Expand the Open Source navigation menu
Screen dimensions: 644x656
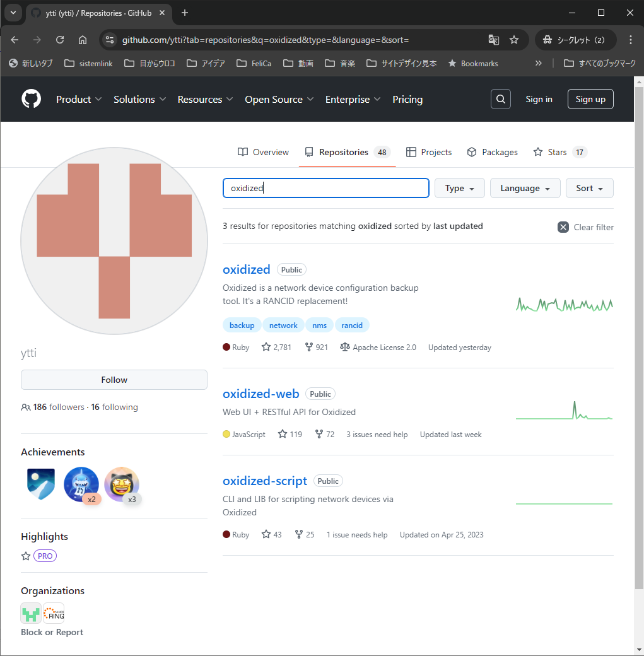279,99
